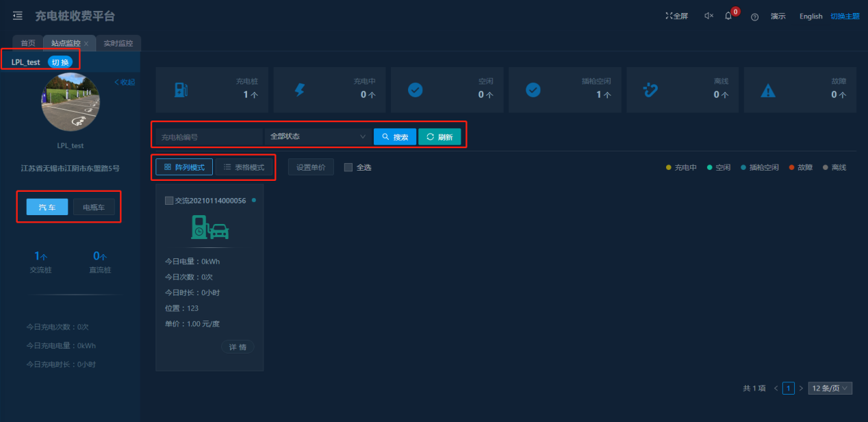Enter fullscreen with the 全屏 icon
The width and height of the screenshot is (868, 422).
(676, 16)
